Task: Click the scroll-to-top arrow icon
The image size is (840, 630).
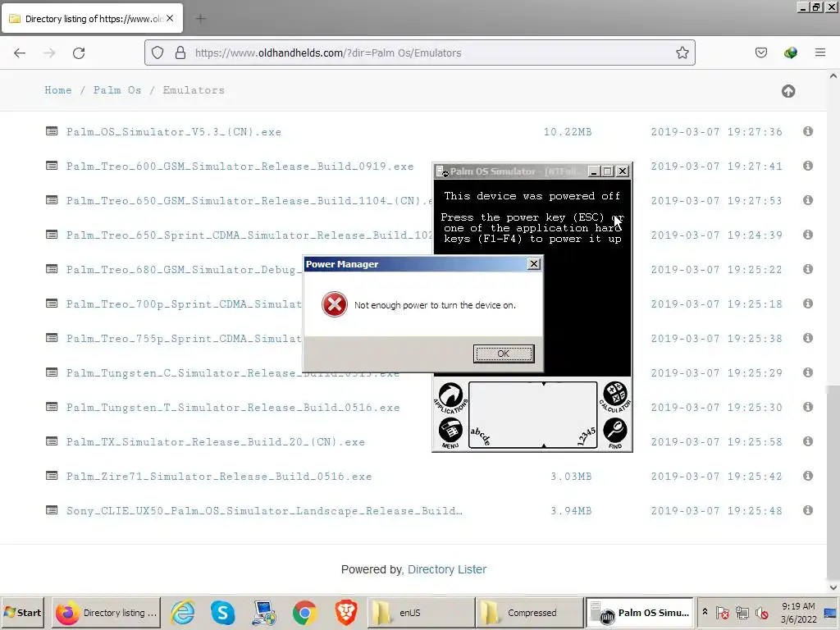Action: click(x=788, y=91)
